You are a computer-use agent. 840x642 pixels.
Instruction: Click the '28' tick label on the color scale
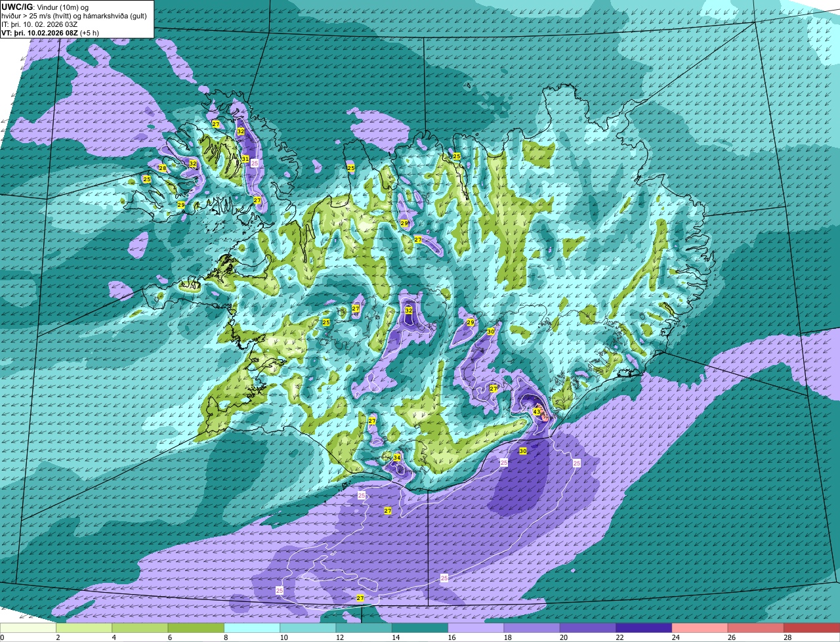point(786,637)
